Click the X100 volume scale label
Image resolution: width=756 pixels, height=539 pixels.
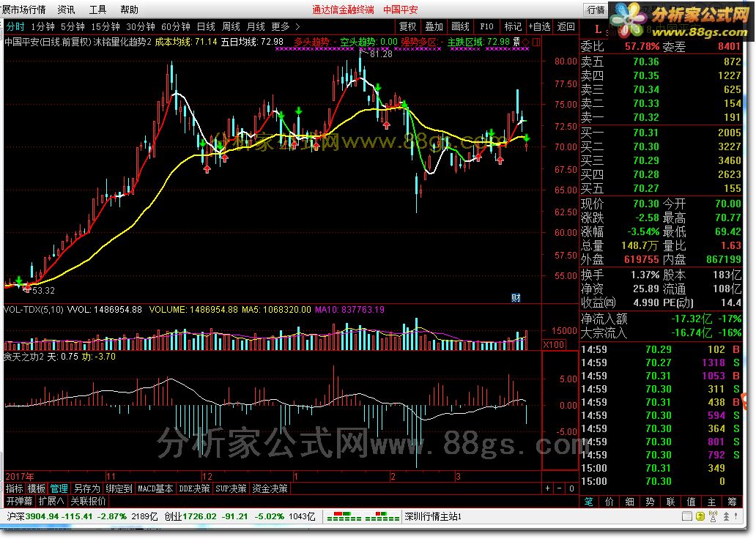554,344
